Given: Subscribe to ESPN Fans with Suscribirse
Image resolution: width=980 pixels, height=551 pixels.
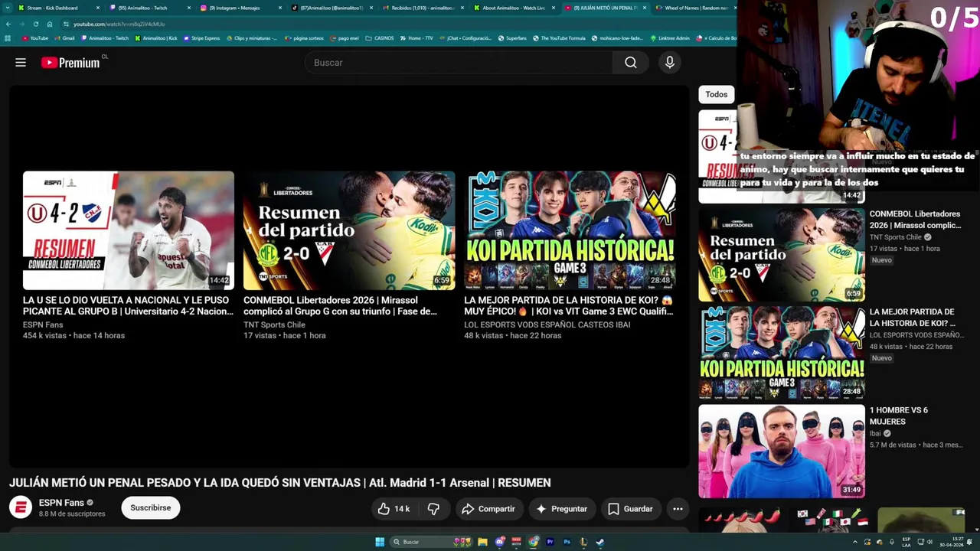Looking at the screenshot, I should 151,507.
